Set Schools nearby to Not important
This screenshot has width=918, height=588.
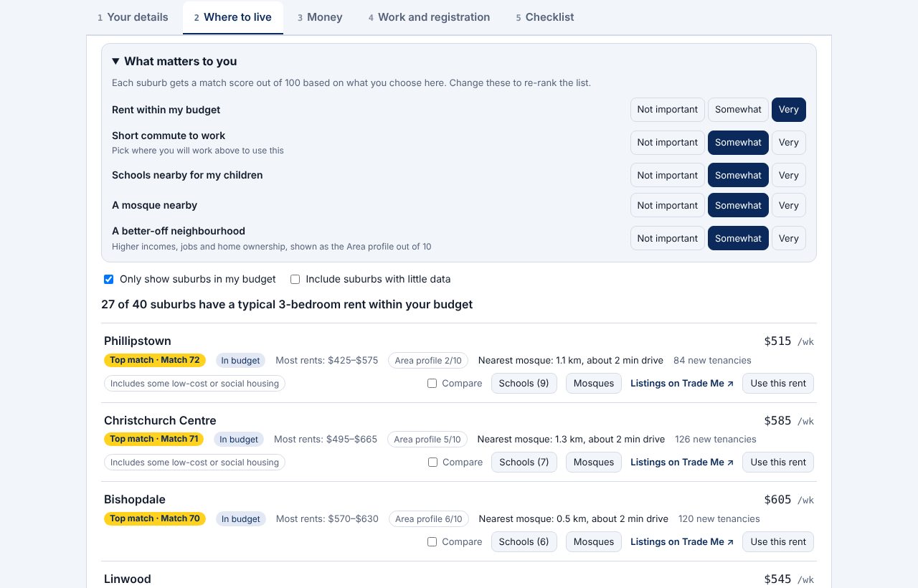pos(668,176)
